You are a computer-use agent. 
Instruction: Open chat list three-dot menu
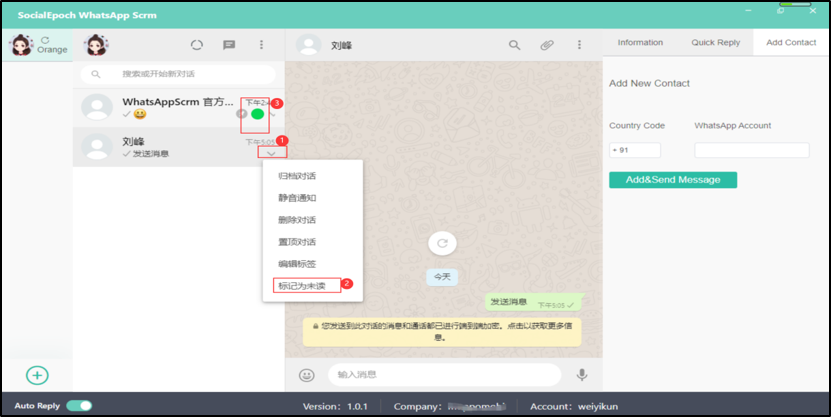[x=261, y=45]
